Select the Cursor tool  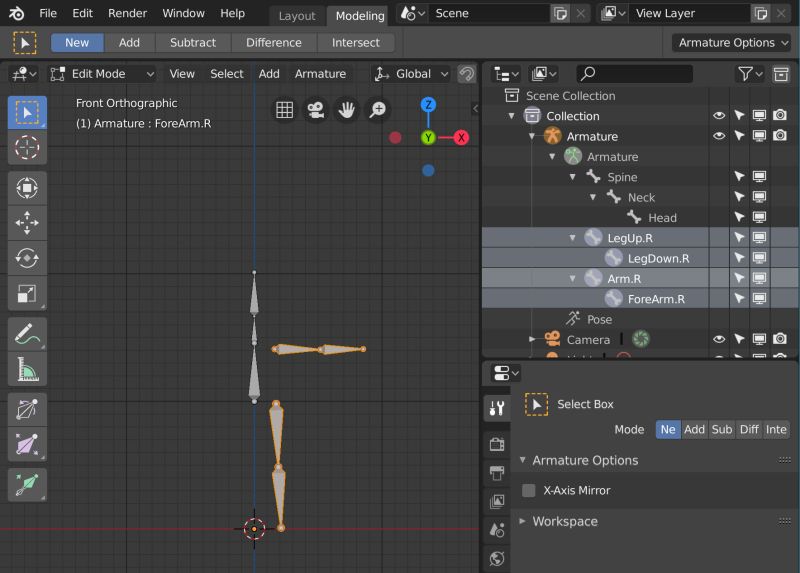[27, 148]
